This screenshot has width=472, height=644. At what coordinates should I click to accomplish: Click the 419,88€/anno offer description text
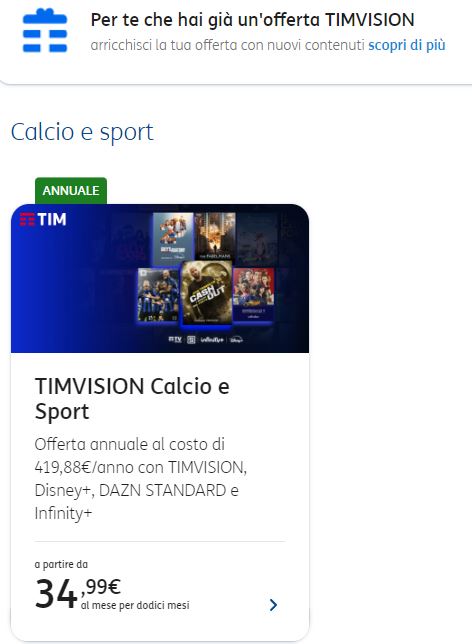click(x=140, y=479)
